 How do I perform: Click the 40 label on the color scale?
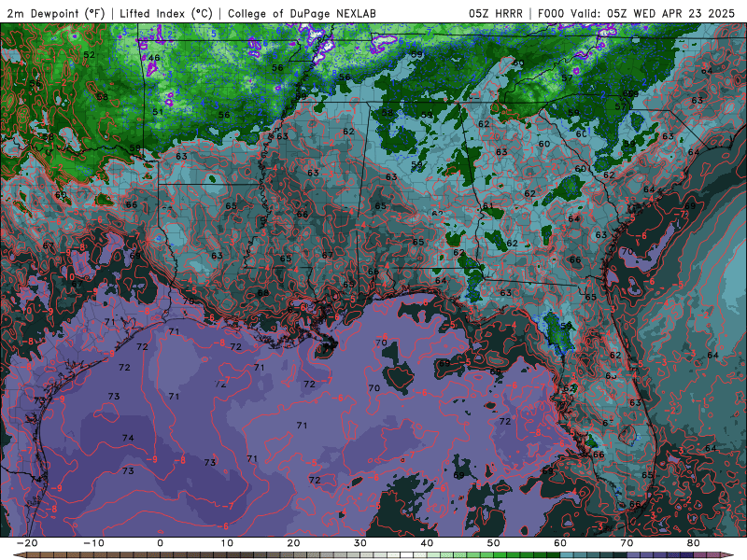(x=427, y=543)
